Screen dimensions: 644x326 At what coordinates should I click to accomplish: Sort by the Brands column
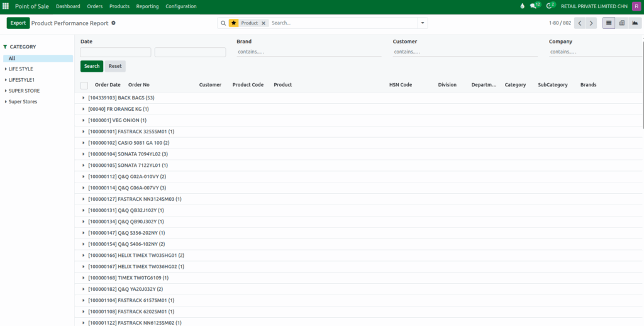tap(588, 85)
